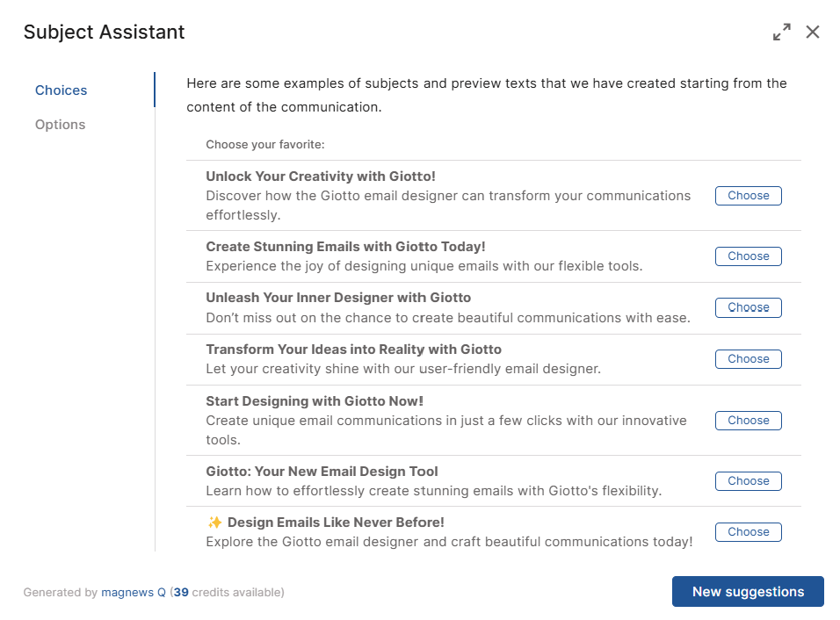Click the 'Subject Assistant' dialog title
Screen dimensions: 840x620
click(104, 32)
